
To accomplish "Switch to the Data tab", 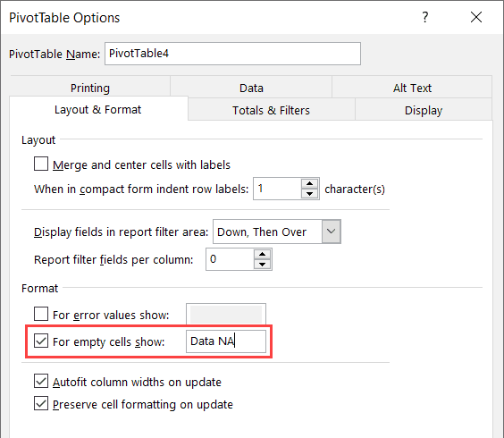I will (x=251, y=88).
